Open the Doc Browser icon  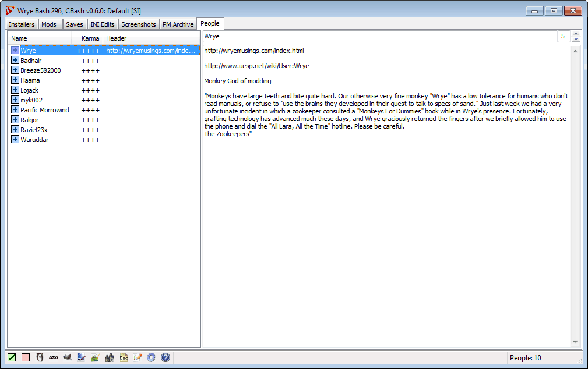pyautogui.click(x=124, y=357)
